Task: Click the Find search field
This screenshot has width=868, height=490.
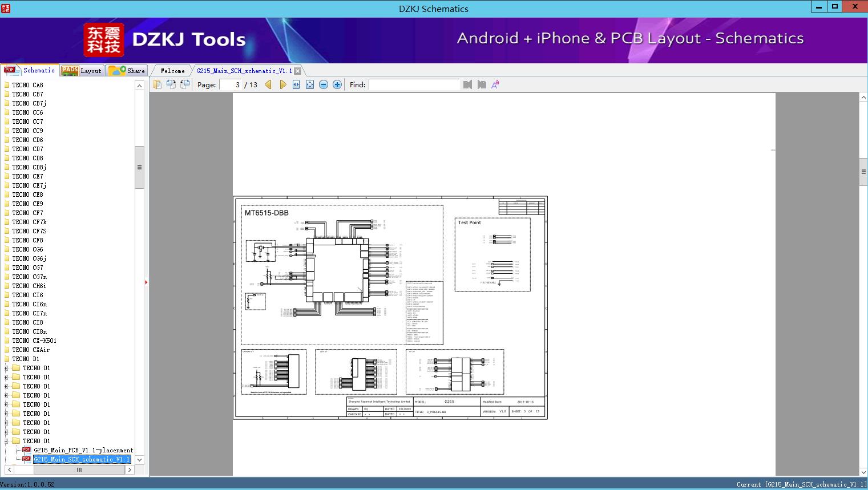Action: tap(414, 84)
